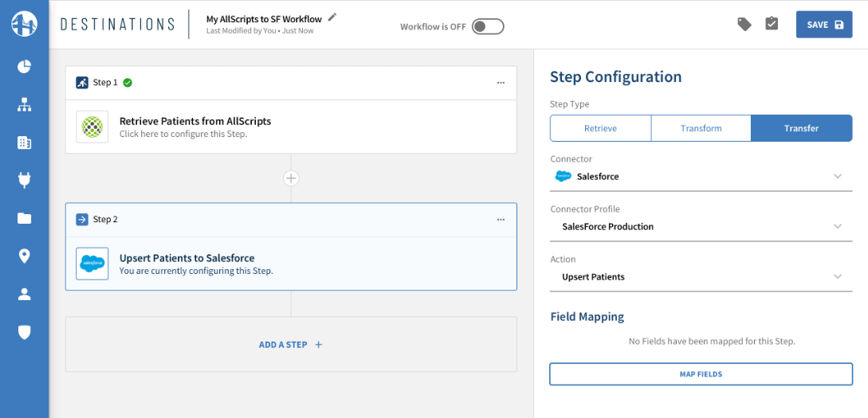
Task: Open the hierarchy workflow icon in sidebar
Action: tap(24, 104)
